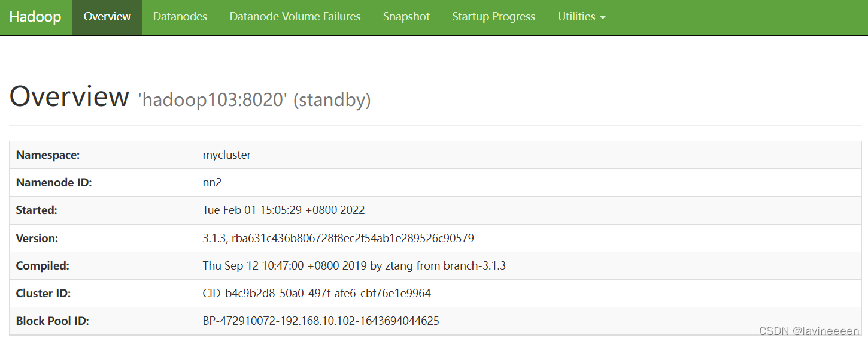Open Datanode Volume Failures page
Viewport: 868px width, 341px height.
pyautogui.click(x=295, y=17)
